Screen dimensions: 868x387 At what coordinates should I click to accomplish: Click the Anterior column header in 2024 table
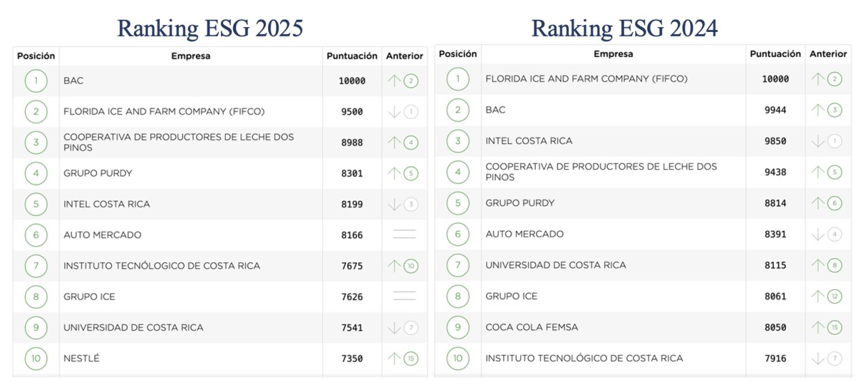coord(828,54)
